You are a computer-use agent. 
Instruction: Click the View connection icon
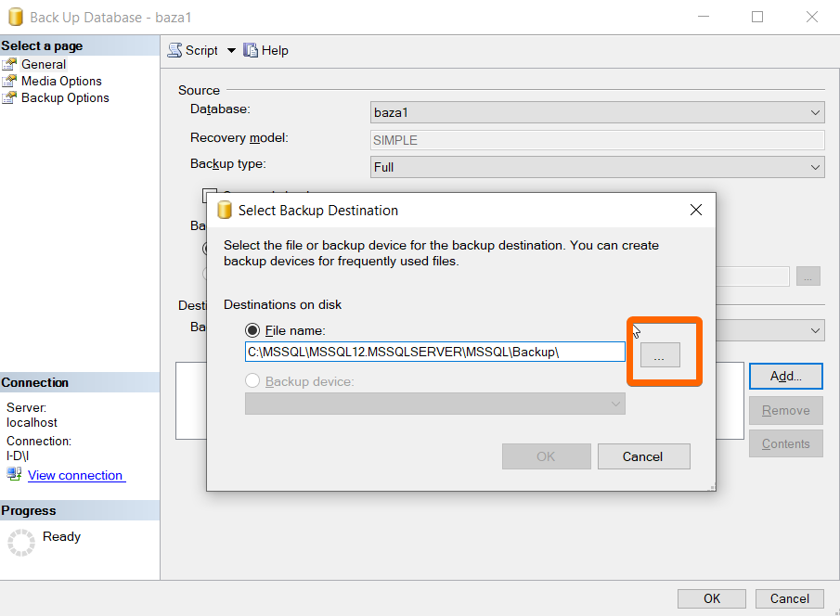[14, 473]
